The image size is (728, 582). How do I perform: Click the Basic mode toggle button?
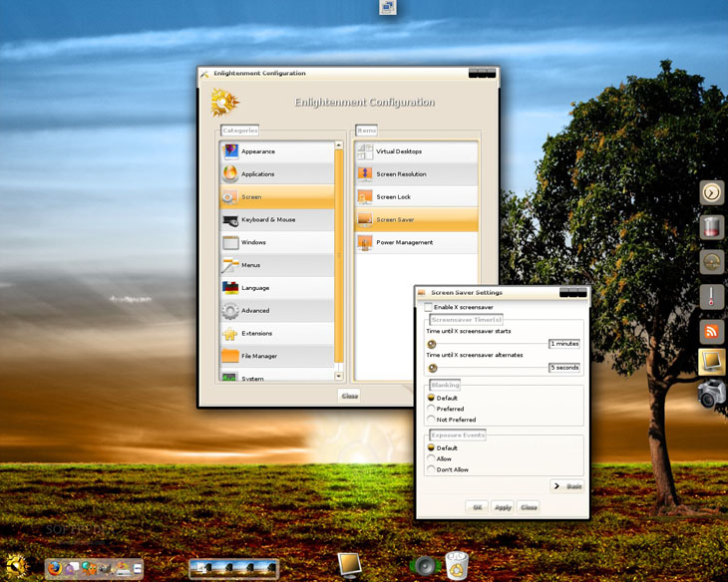[x=566, y=486]
